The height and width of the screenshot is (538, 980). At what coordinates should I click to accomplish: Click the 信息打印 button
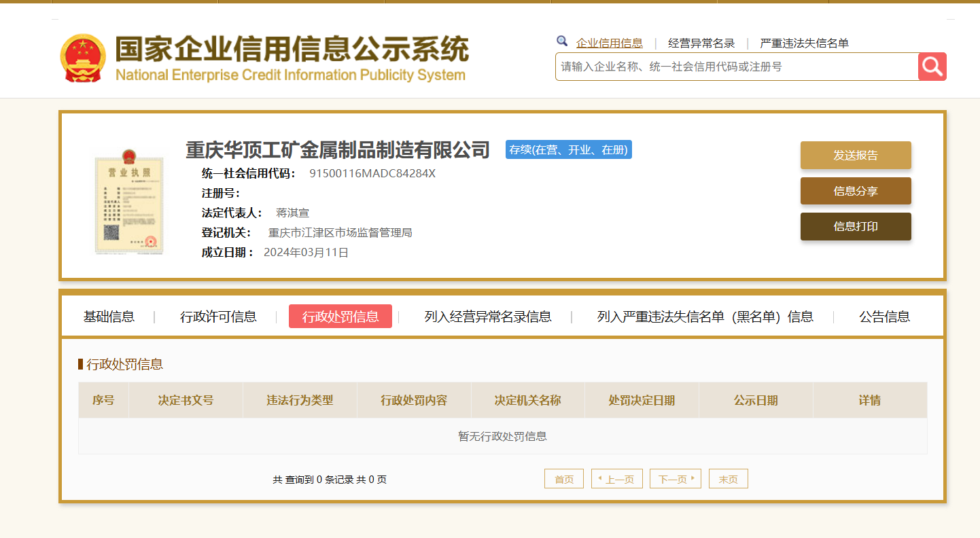856,226
